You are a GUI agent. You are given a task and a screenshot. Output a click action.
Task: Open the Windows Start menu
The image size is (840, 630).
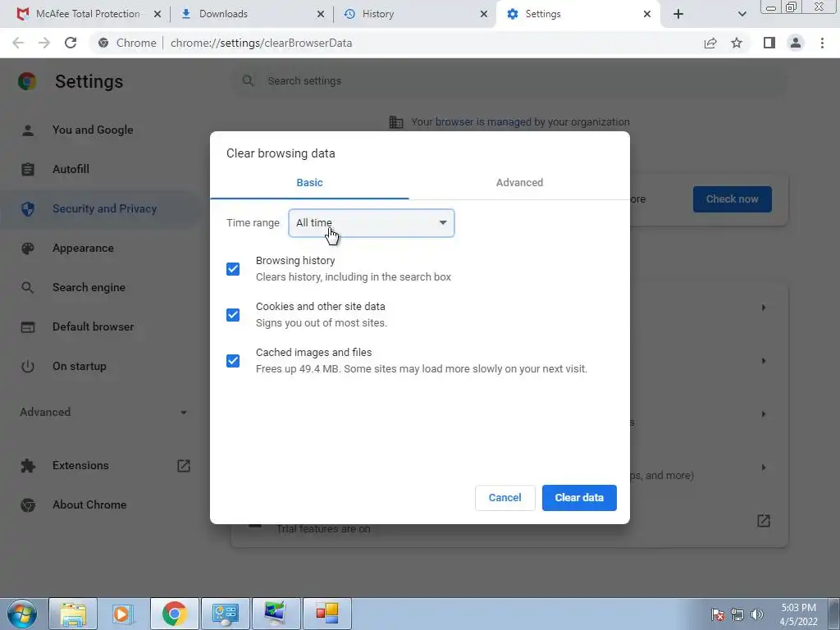coord(22,614)
